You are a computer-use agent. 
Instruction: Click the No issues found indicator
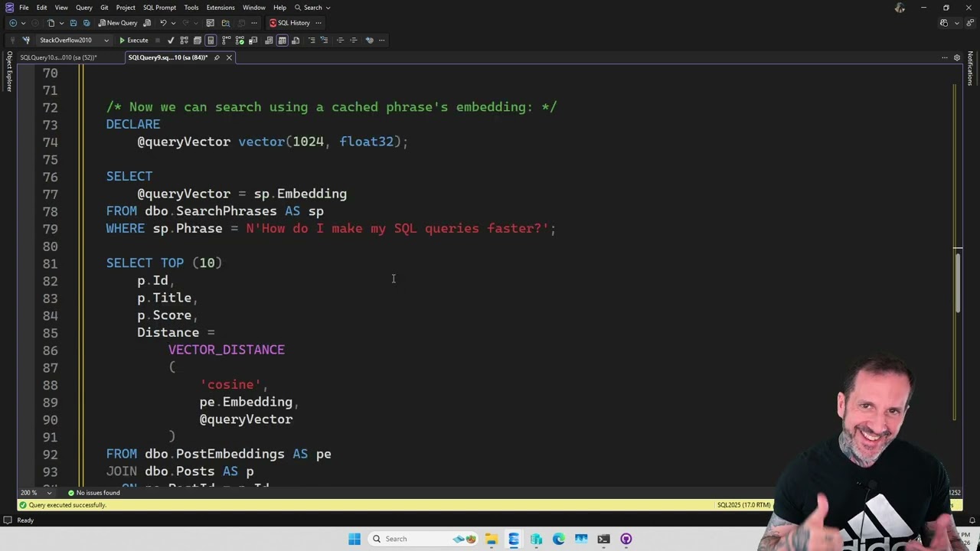pyautogui.click(x=94, y=493)
